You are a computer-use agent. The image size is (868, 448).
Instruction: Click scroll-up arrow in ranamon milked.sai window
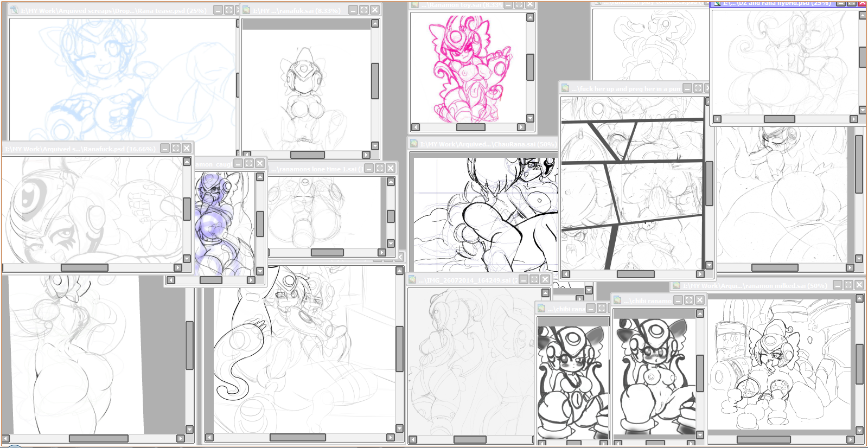(859, 298)
